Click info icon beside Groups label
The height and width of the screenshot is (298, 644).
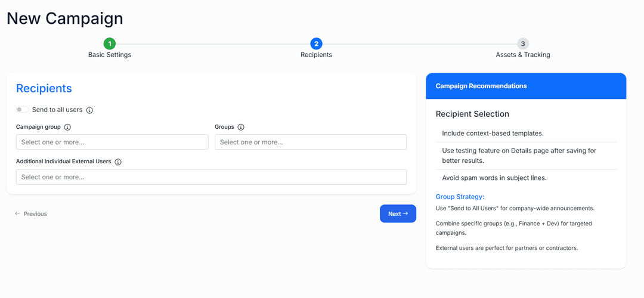241,127
